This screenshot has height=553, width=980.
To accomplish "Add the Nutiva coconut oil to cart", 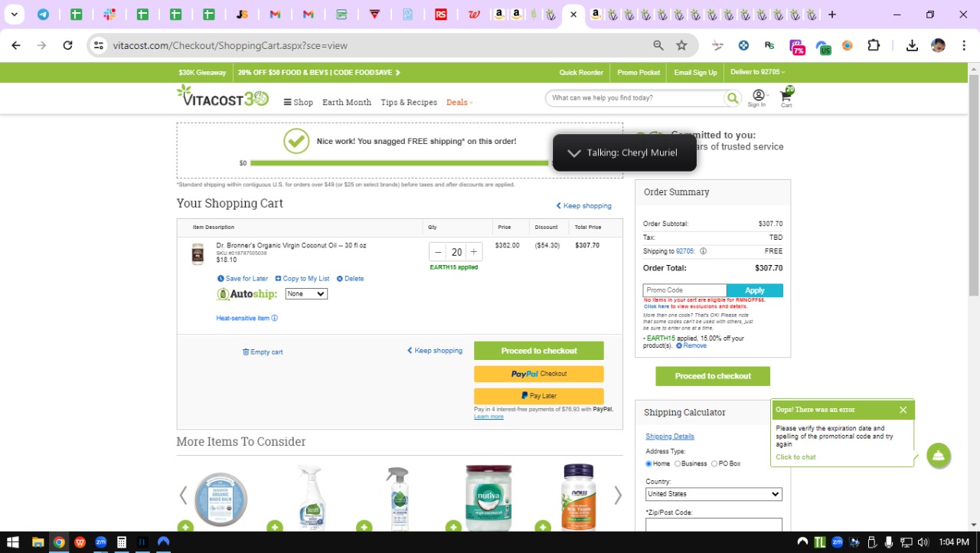I will click(453, 527).
